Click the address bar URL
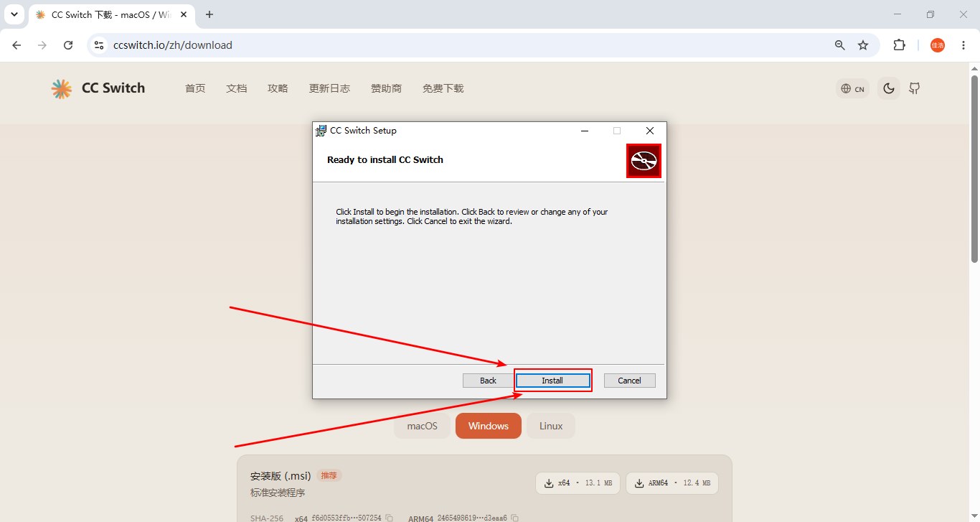The height and width of the screenshot is (522, 980). coord(173,45)
